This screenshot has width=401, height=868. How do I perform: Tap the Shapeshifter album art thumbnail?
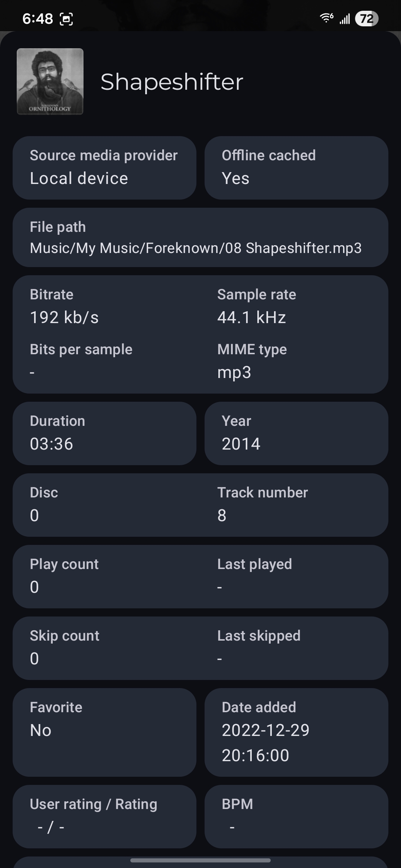50,82
